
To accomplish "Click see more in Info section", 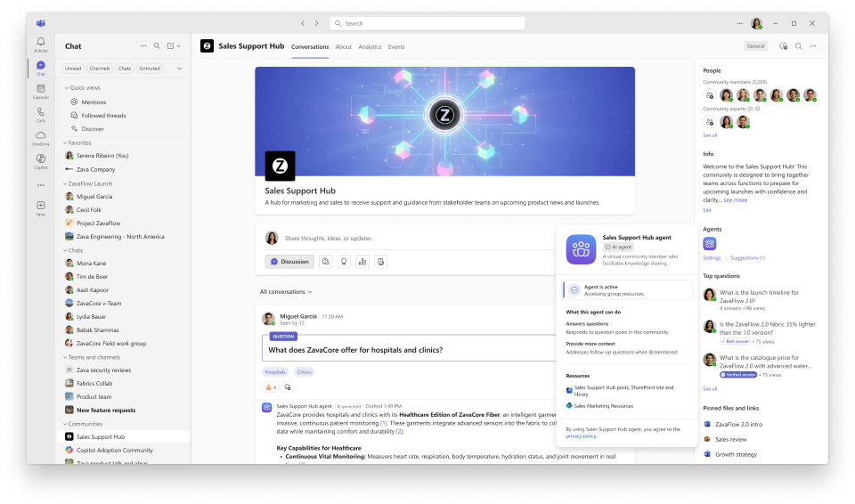I will [736, 200].
